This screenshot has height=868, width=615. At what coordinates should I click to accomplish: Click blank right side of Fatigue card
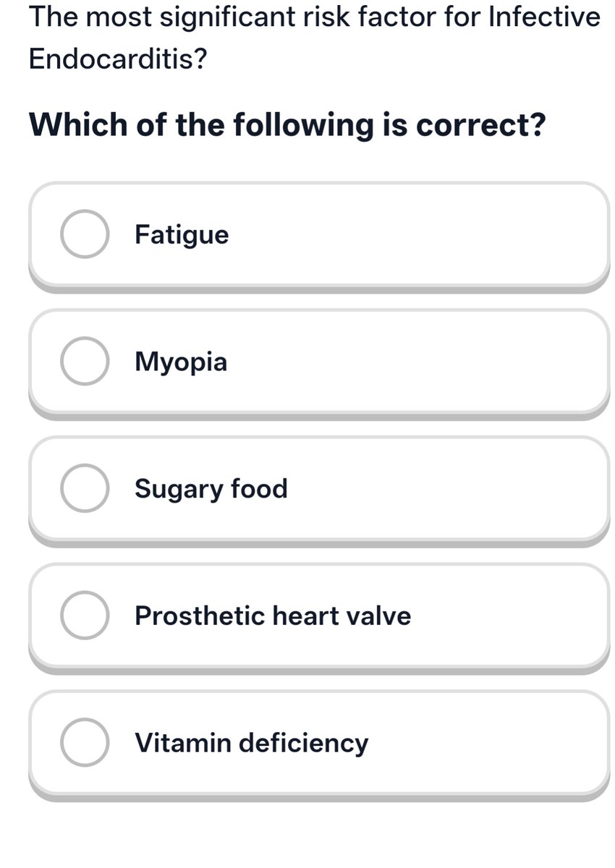pos(434,234)
